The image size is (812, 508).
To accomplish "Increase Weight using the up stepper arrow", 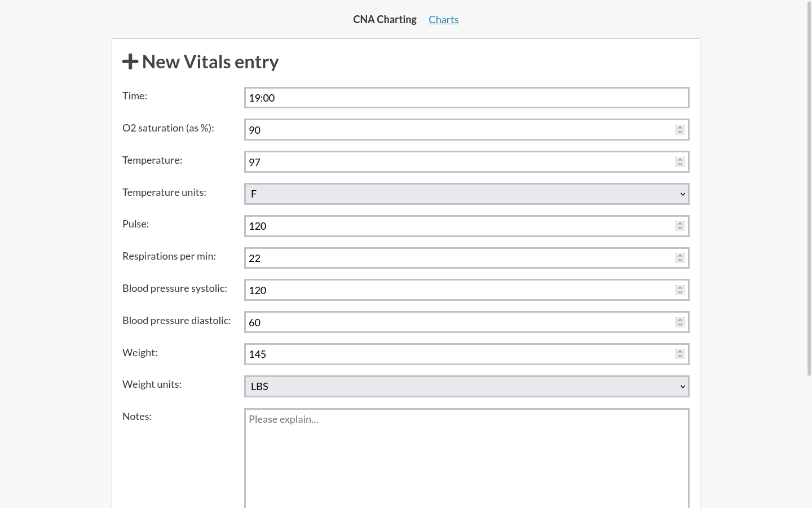I will (680, 352).
